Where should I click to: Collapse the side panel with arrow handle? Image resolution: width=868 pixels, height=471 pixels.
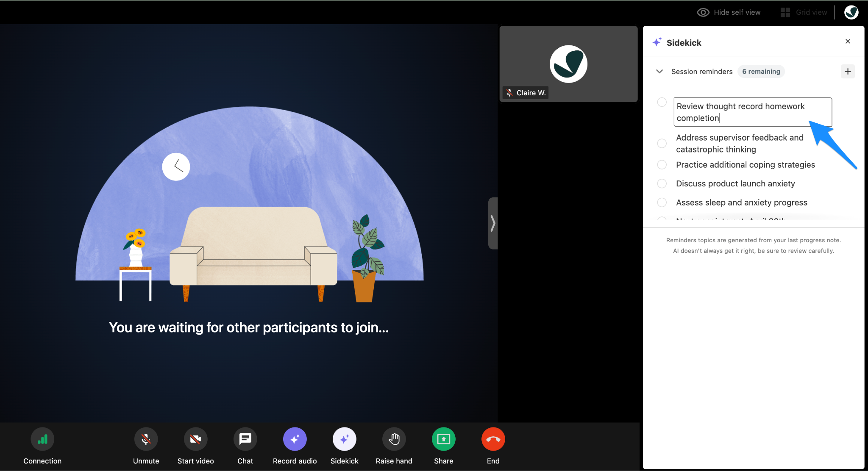493,223
